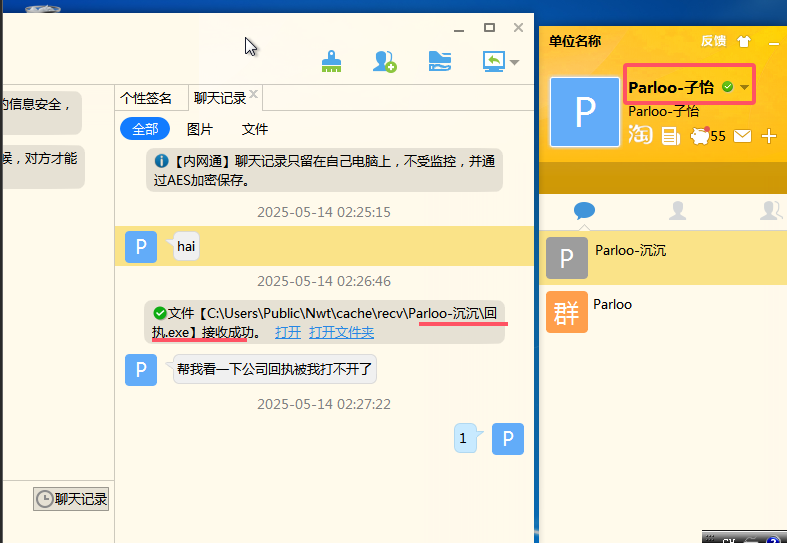Click the reply bubble showing '1'
Screen dimensions: 787x543
click(464, 438)
